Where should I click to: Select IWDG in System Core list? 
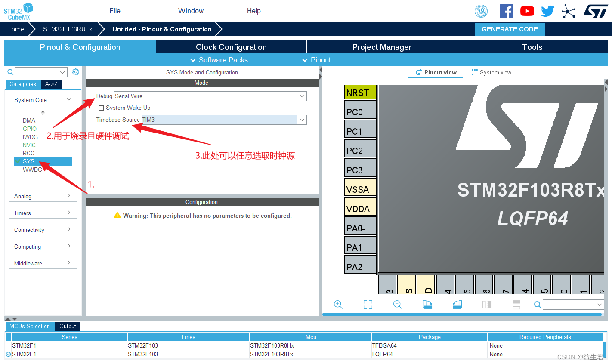[30, 137]
